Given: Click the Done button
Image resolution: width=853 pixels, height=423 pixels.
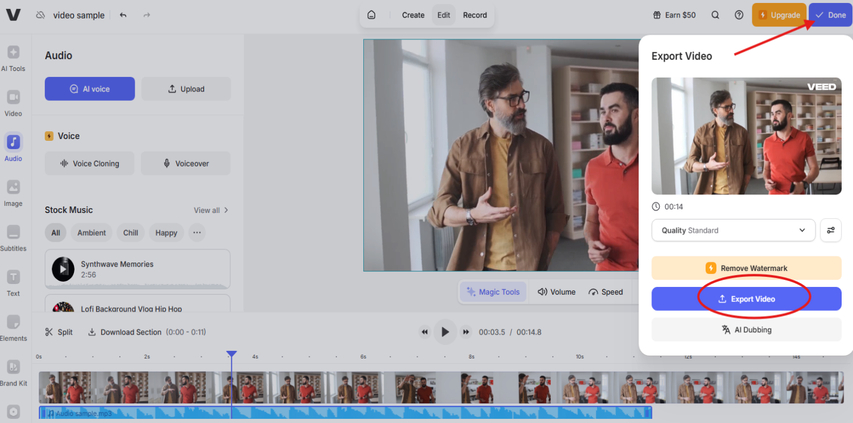Looking at the screenshot, I should 830,15.
